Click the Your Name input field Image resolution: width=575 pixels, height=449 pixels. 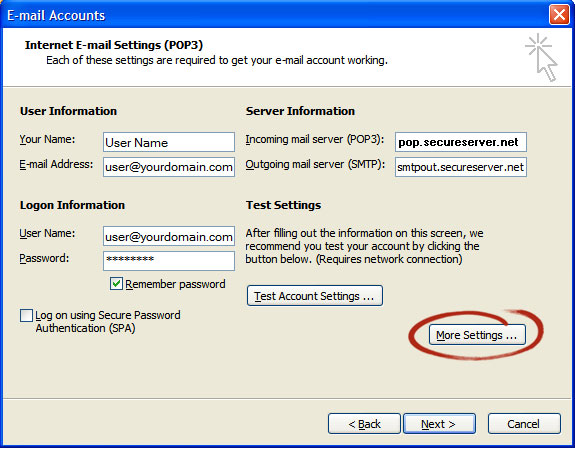click(169, 142)
